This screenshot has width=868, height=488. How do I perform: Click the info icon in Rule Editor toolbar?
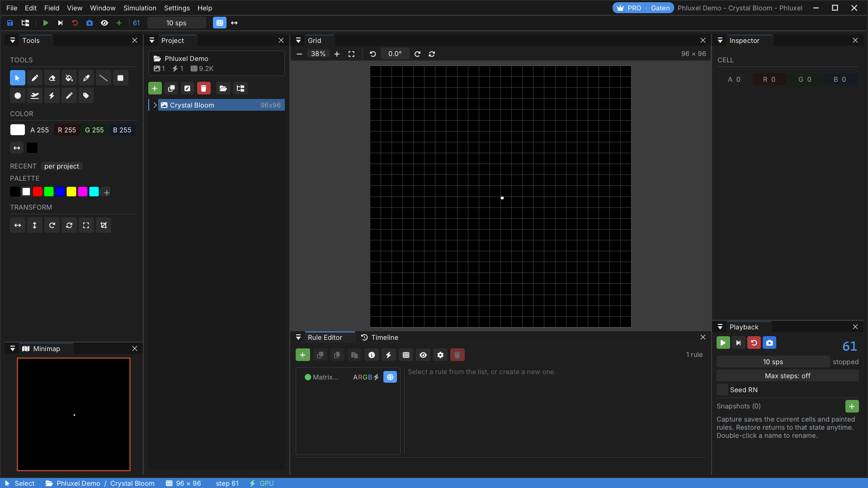click(372, 355)
